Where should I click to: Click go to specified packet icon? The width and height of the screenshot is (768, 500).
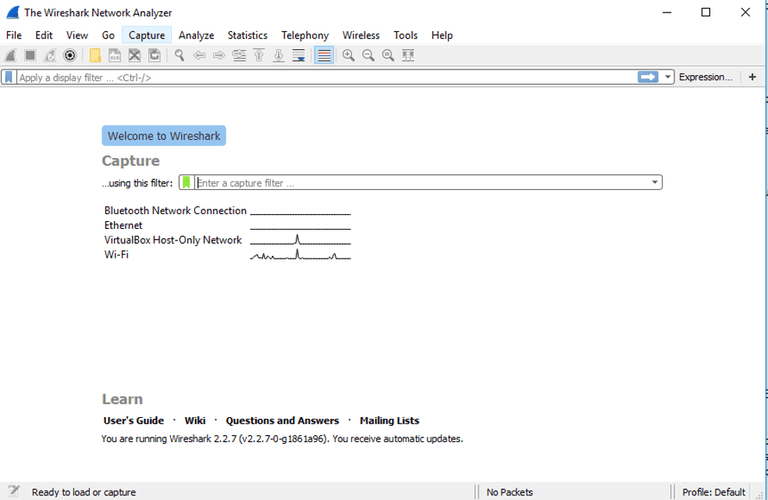[x=239, y=55]
